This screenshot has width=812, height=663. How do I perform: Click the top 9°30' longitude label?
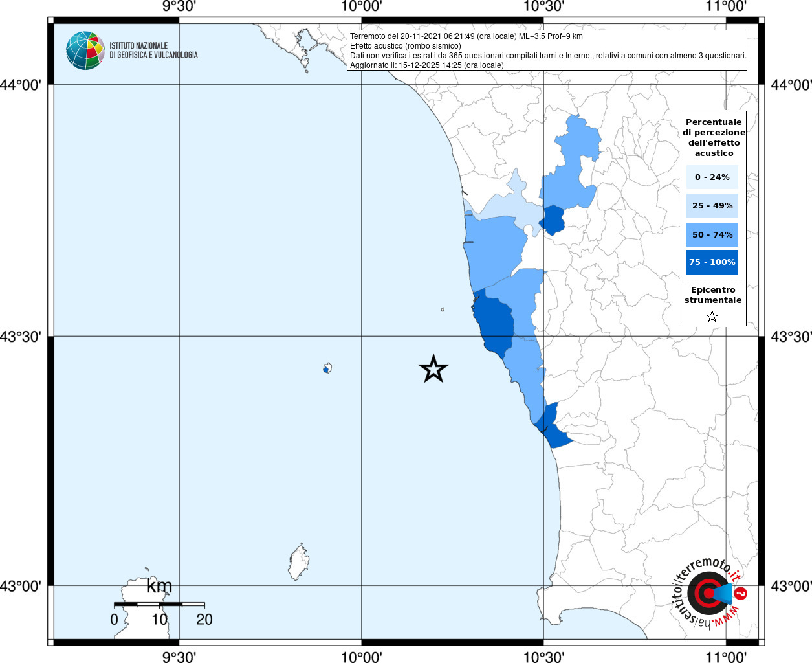pos(179,6)
